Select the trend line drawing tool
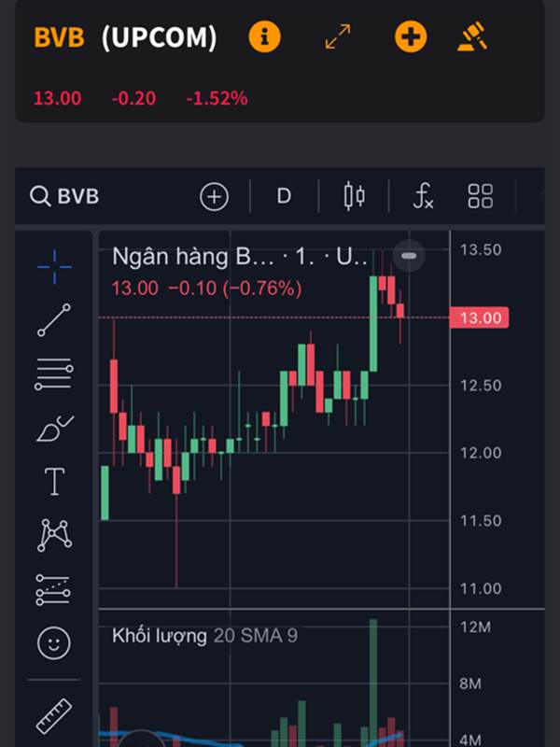 [x=54, y=319]
